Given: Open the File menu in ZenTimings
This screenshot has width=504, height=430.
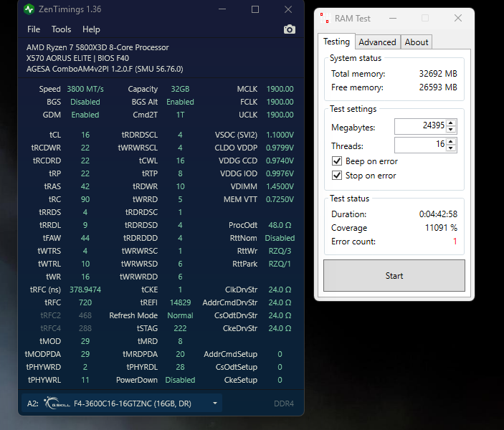Looking at the screenshot, I should point(34,29).
